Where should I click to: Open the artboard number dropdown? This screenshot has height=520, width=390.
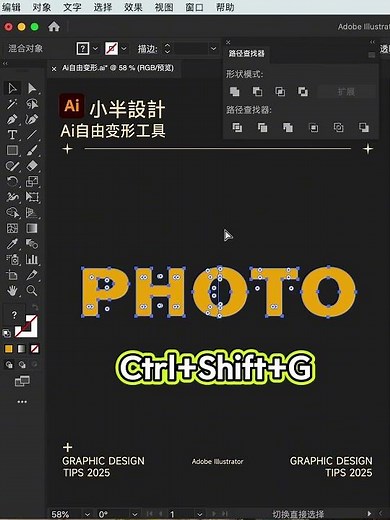199,514
